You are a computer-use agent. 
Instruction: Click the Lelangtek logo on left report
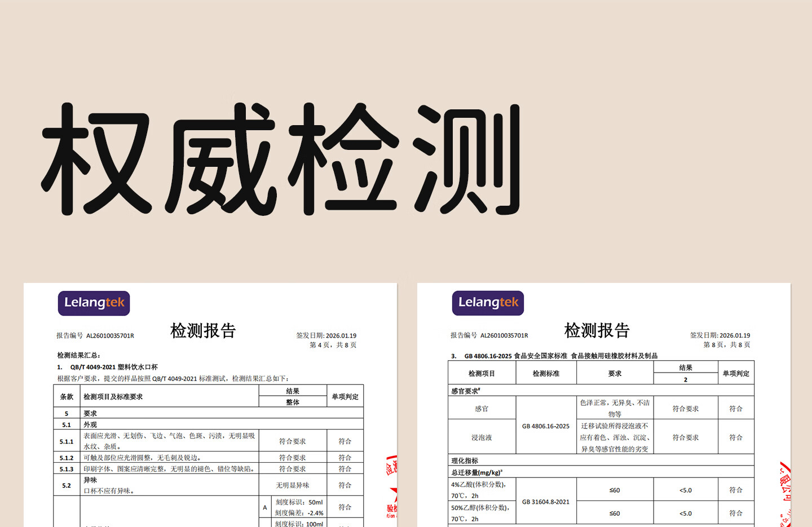(94, 303)
